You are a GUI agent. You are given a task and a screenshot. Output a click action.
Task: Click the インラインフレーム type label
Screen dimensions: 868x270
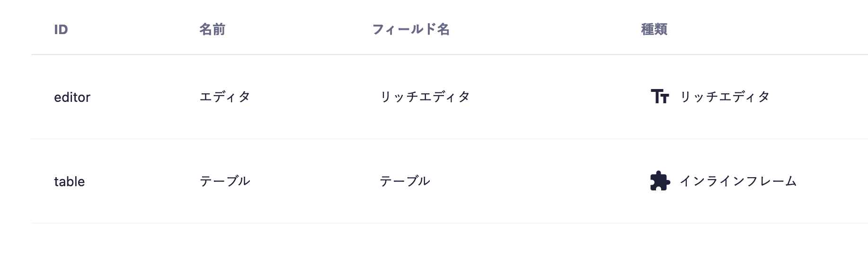(738, 181)
